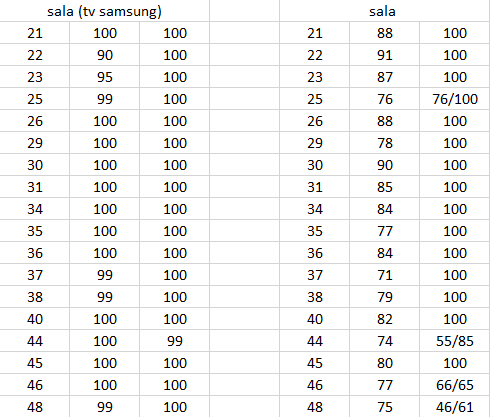Viewport: 490px width, 417px height.
Task: Click the cell showing 75
Action: coord(385,407)
